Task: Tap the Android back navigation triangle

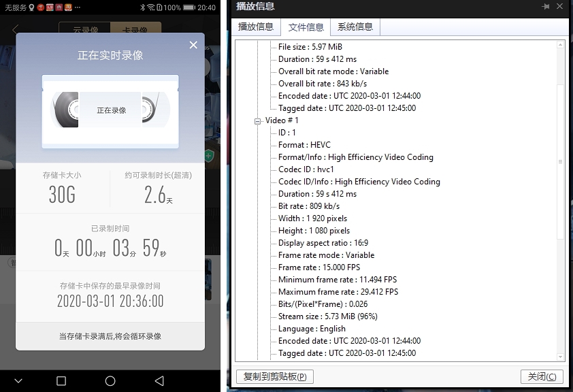Action: point(160,380)
